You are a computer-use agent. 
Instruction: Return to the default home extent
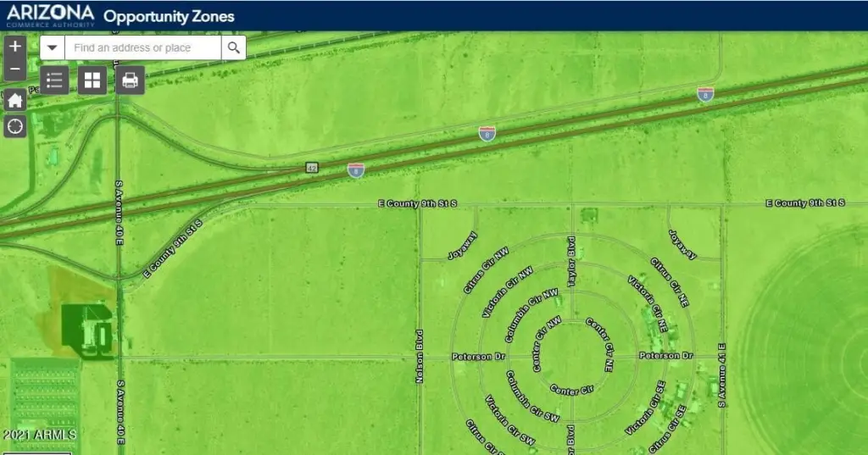(x=15, y=100)
